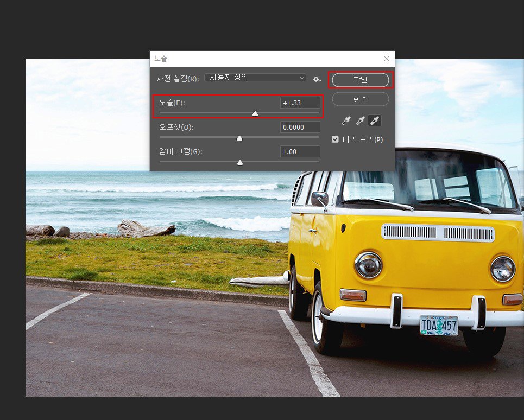Click the 감마 교정(G): label
Image resolution: width=524 pixels, height=420 pixels.
click(x=180, y=151)
